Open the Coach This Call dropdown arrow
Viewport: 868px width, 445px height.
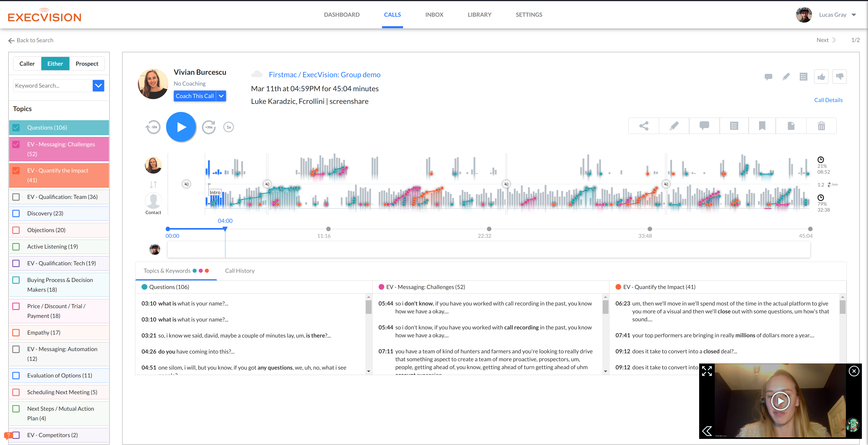click(221, 96)
